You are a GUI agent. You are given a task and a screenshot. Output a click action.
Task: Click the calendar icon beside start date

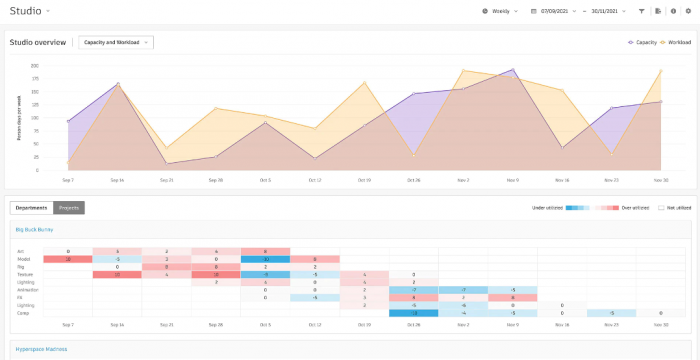click(x=533, y=12)
